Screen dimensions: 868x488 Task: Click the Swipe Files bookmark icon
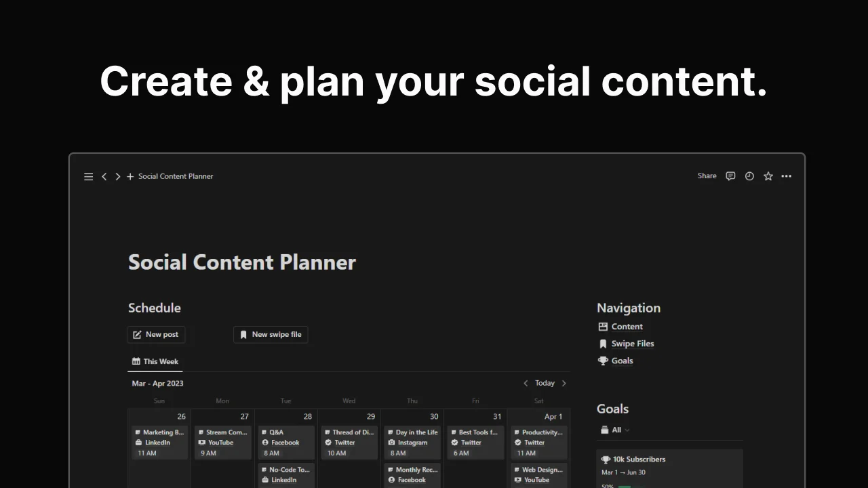point(603,344)
